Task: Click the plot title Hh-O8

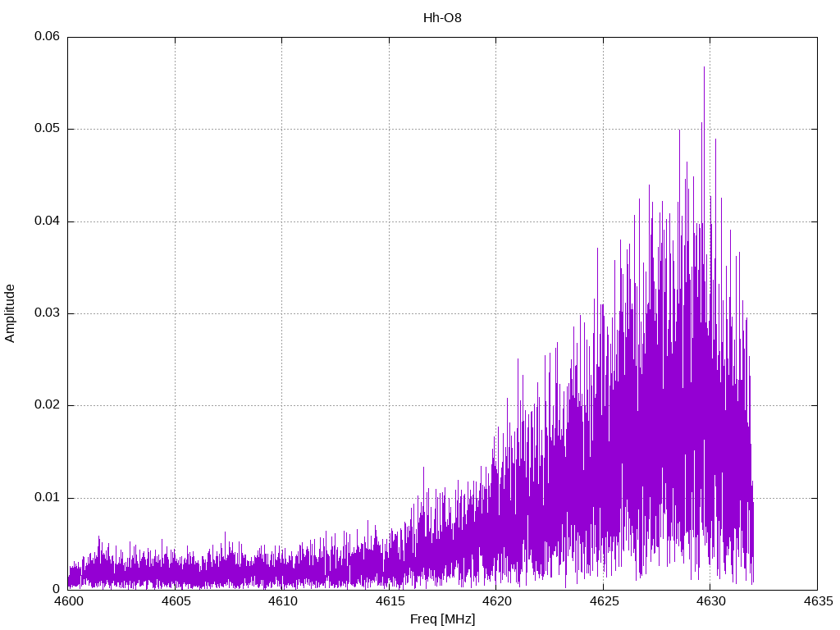Action: click(x=442, y=18)
